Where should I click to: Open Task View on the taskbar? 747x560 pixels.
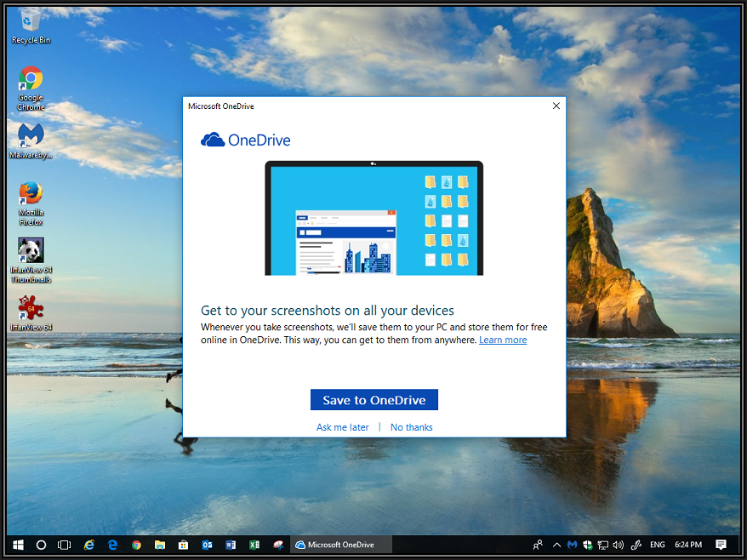[65, 545]
